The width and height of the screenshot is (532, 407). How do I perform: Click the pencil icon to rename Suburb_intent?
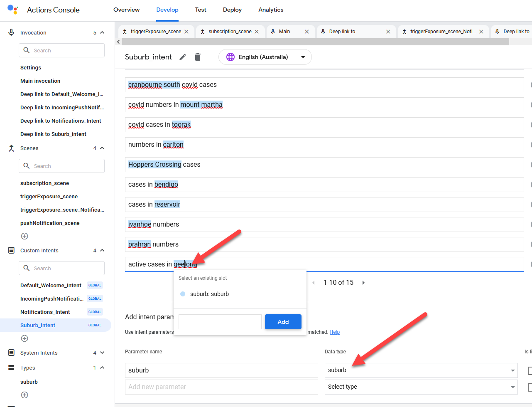[183, 57]
